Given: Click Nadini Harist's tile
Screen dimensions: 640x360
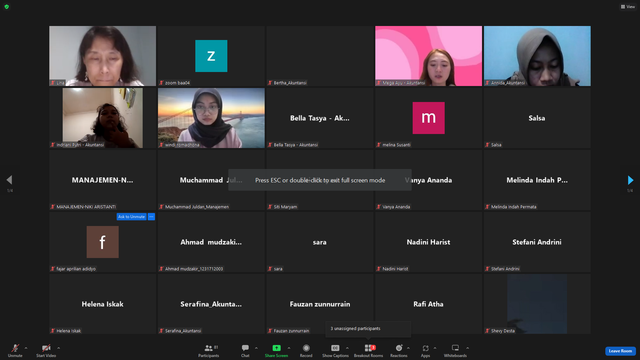Looking at the screenshot, I should [x=429, y=242].
